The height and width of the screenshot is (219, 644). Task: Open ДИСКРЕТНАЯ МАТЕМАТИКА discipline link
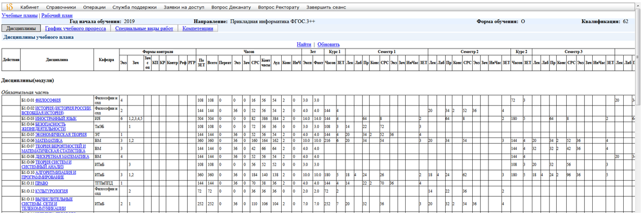click(63, 157)
